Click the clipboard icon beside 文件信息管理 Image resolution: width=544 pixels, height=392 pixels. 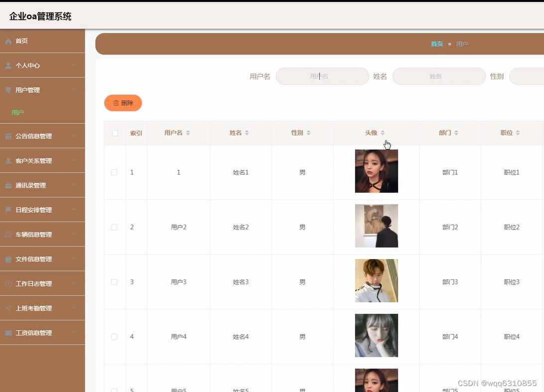tap(8, 259)
